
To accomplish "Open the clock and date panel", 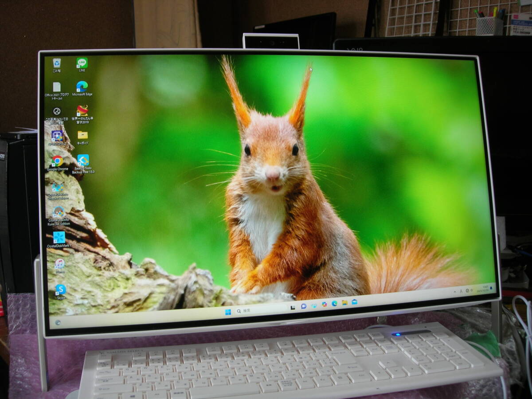I will 482,289.
